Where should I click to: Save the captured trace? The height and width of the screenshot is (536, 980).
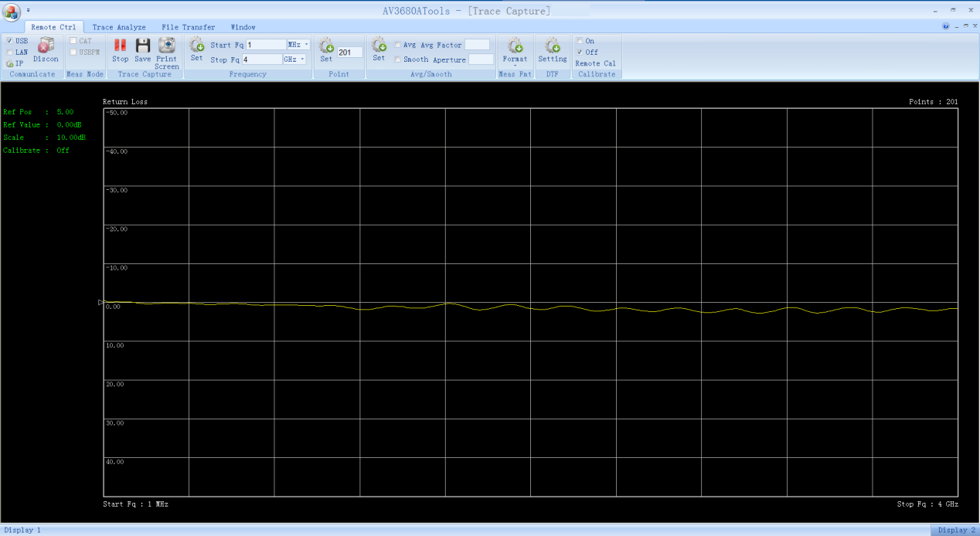[143, 46]
